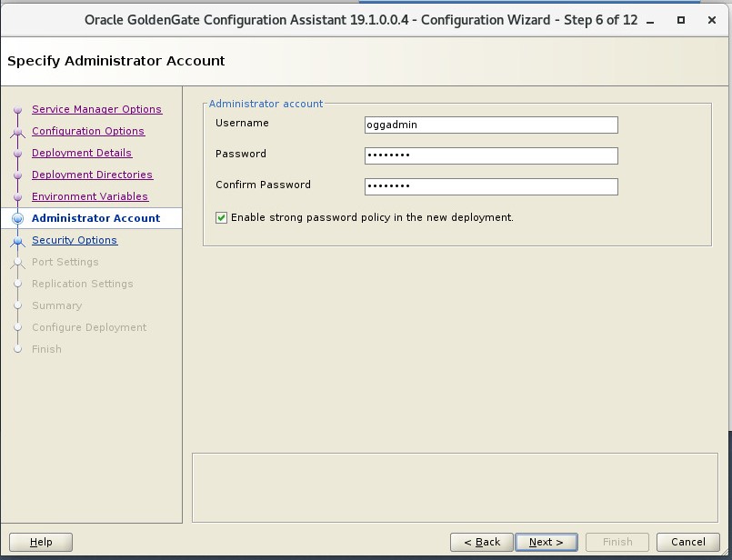
Task: Focus the Password input field
Action: 491,155
